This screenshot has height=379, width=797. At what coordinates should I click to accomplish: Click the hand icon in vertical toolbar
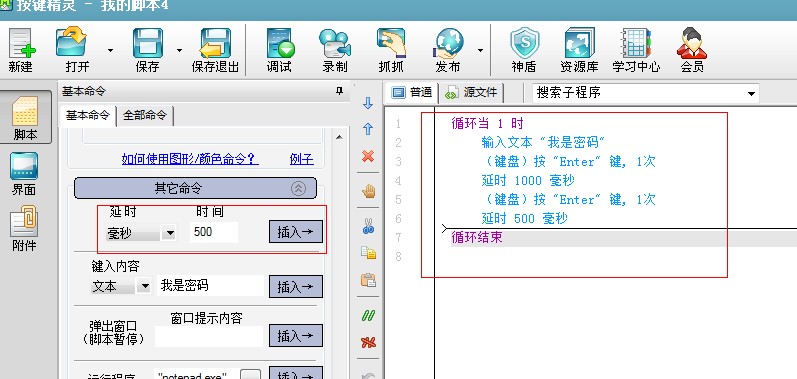[368, 192]
